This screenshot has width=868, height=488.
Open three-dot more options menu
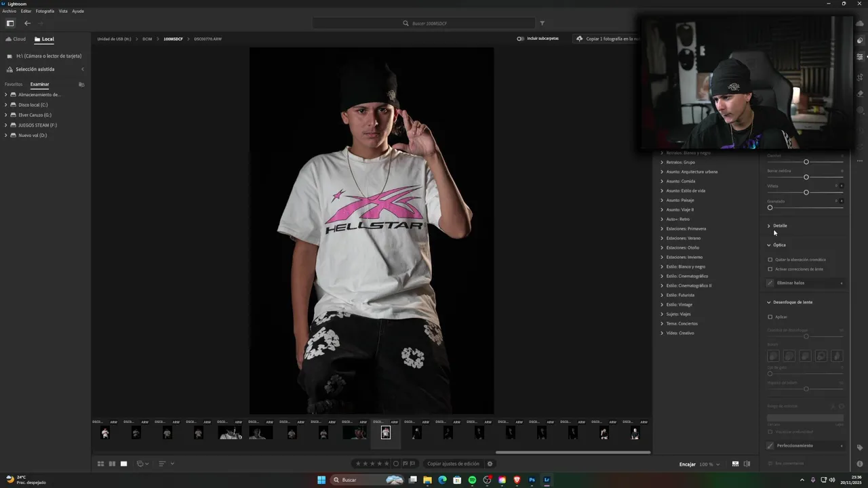tap(860, 161)
